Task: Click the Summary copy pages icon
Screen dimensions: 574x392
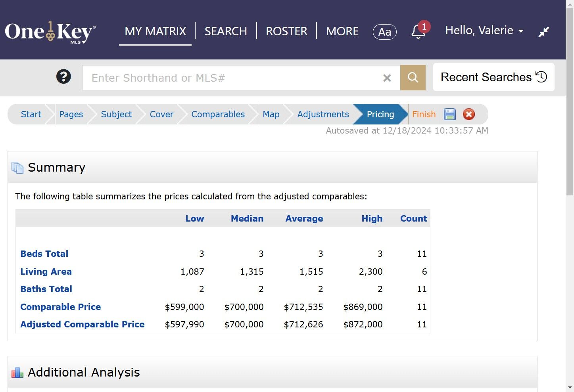Action: (17, 167)
